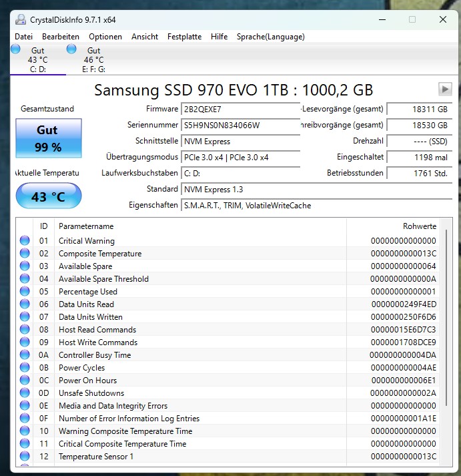Click the status orb of Unsafe Shutdowns row

[x=25, y=393]
